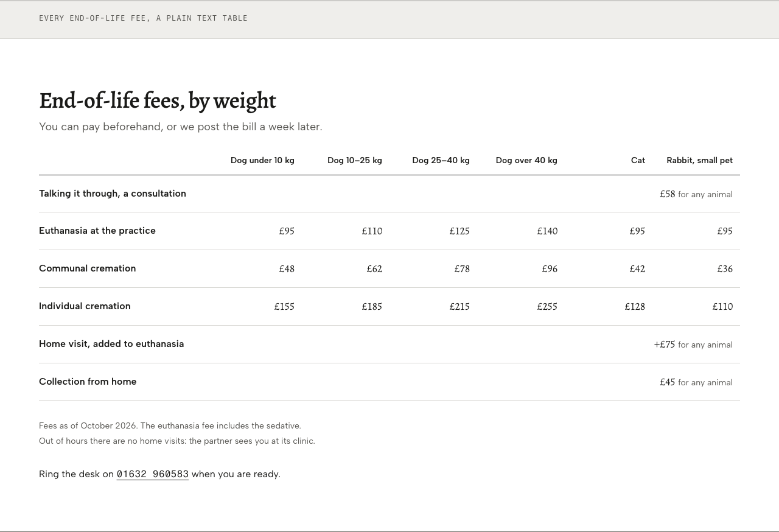Click the £215 individual cremation fee

coord(459,307)
